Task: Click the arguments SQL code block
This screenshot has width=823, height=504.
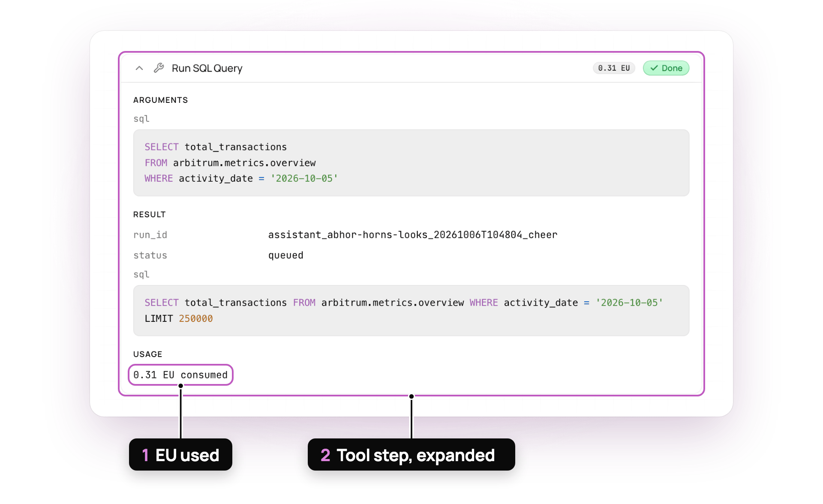Action: pos(411,163)
